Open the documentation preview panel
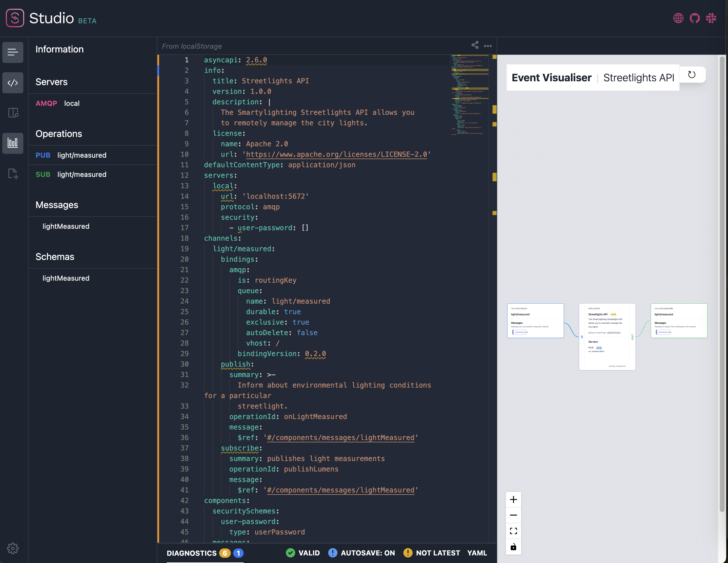728x563 pixels. tap(13, 113)
